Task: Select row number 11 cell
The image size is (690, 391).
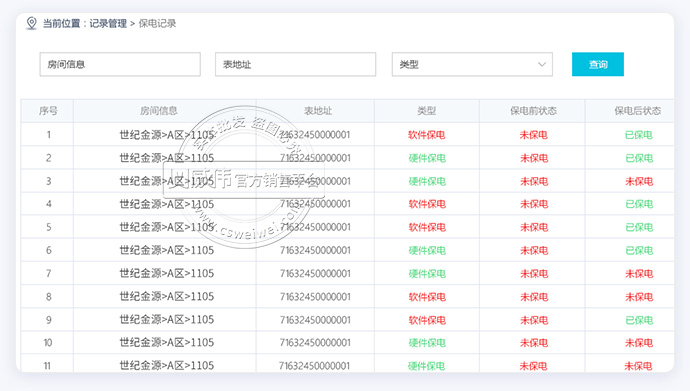Action: 47,365
